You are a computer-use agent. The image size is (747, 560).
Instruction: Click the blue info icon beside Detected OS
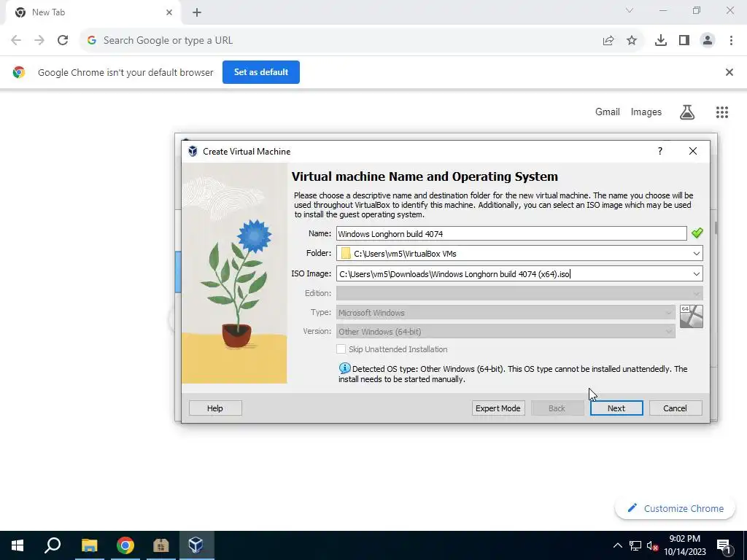pos(344,368)
